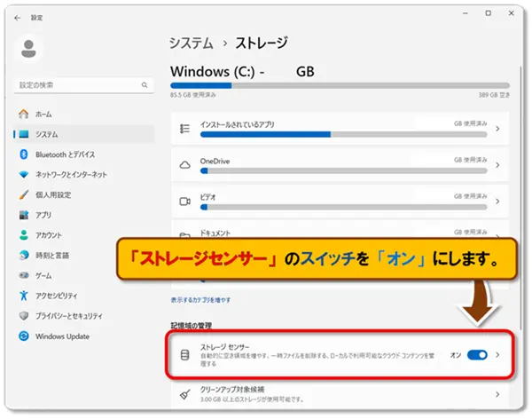
Task: Click the video camera icon for ビデオ
Action: 184,202
